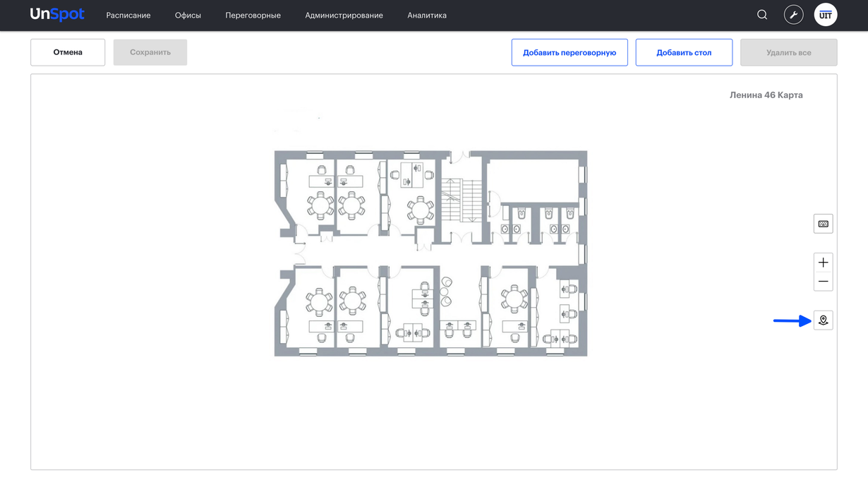
Task: Click Добавить переговорную button
Action: click(x=569, y=52)
